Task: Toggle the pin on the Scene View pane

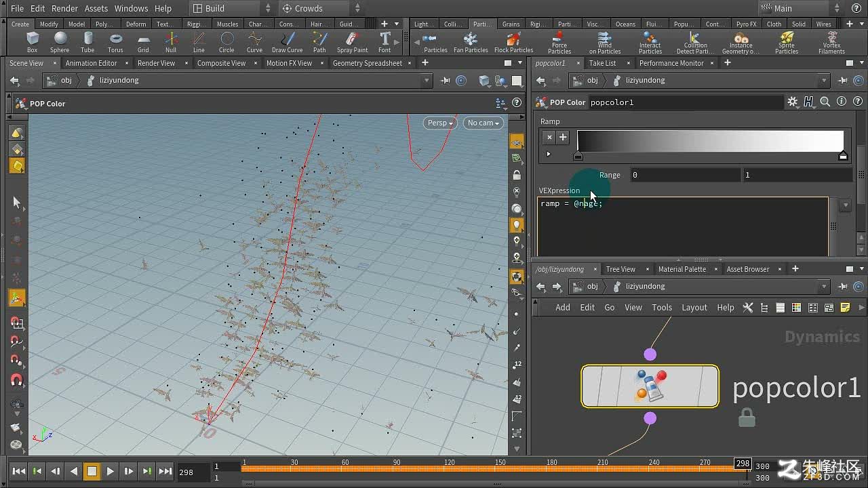Action: coord(445,80)
